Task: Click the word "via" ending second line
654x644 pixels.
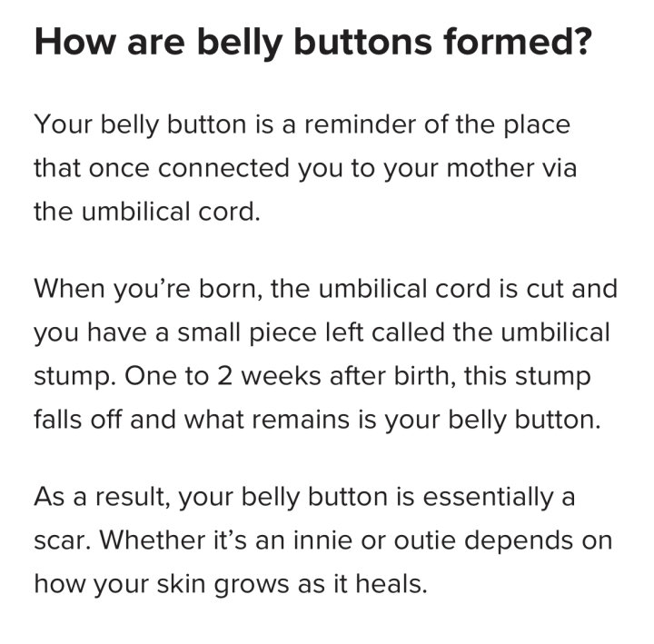Action: tap(560, 168)
